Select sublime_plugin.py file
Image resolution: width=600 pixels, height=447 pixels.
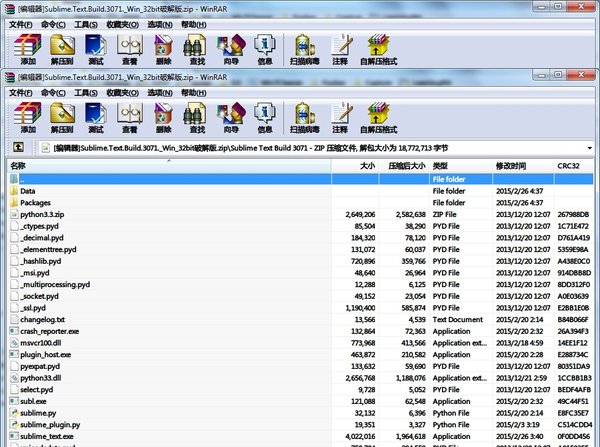(x=301, y=424)
